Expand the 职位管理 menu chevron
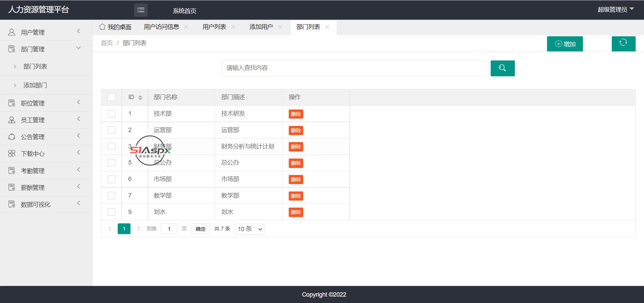The height and width of the screenshot is (303, 644). 78,102
